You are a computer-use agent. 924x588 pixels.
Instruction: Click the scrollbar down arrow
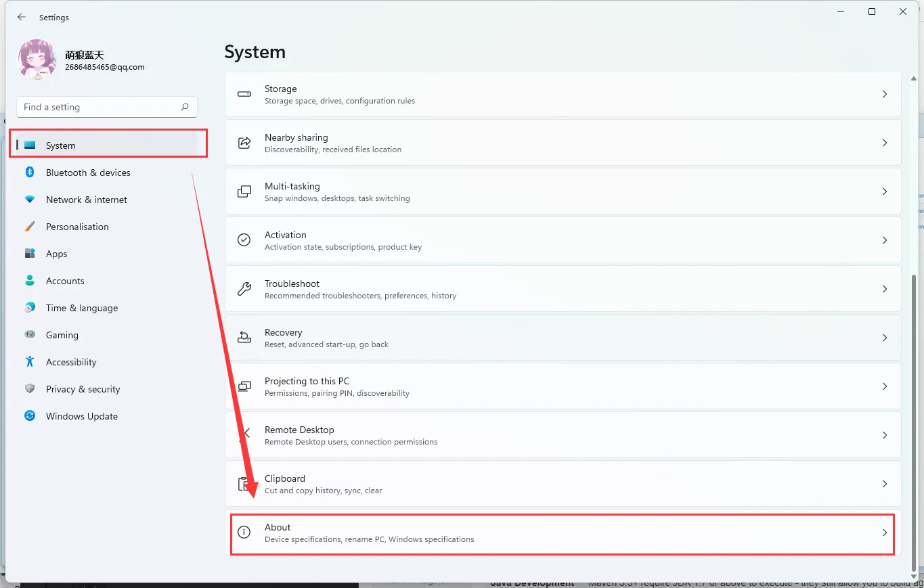tap(915, 576)
